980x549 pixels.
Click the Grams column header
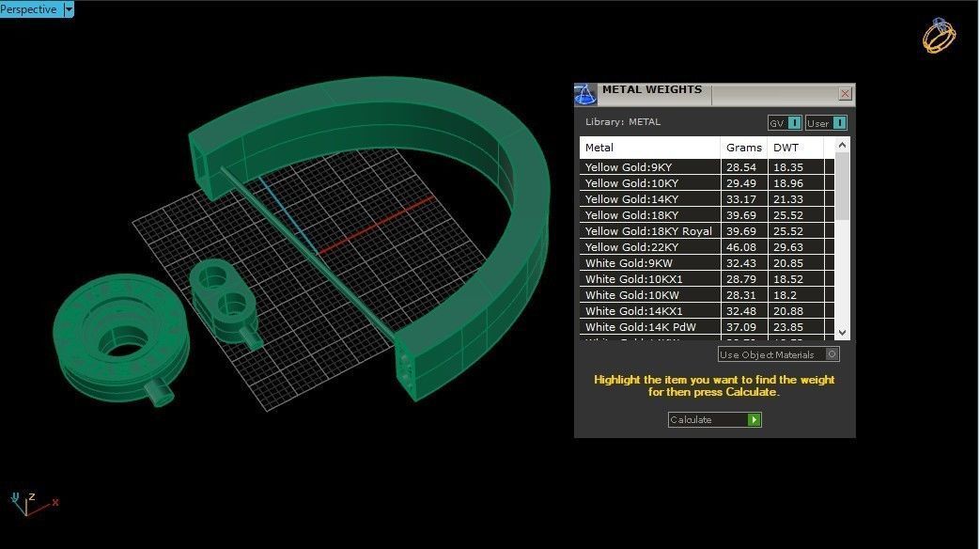tap(744, 148)
